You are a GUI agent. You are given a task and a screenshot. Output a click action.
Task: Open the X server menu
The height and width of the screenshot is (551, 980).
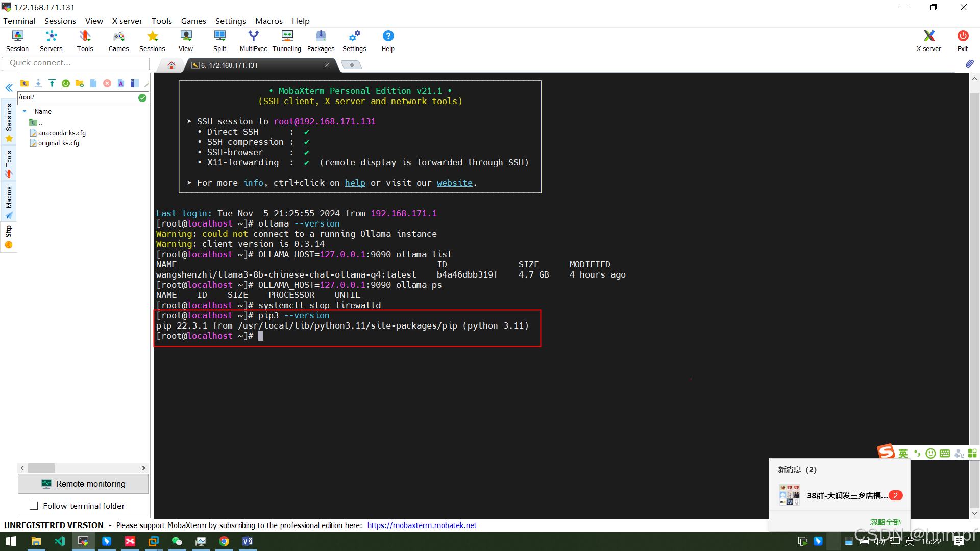(127, 21)
